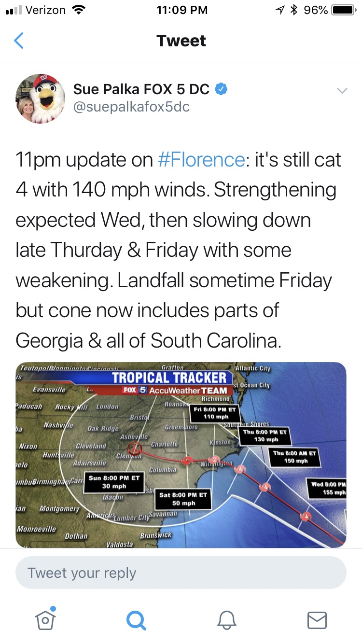This screenshot has height=644, width=362.
Task: Tap the tweet body text about landfall
Action: click(174, 280)
